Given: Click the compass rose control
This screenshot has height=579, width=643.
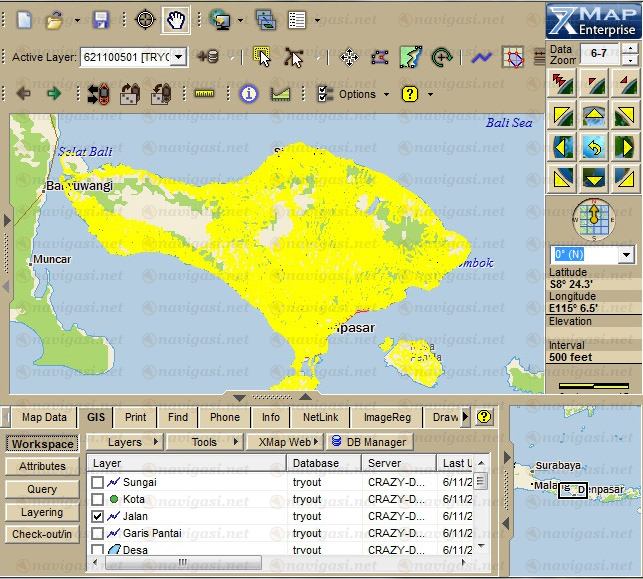Looking at the screenshot, I should pos(594,217).
